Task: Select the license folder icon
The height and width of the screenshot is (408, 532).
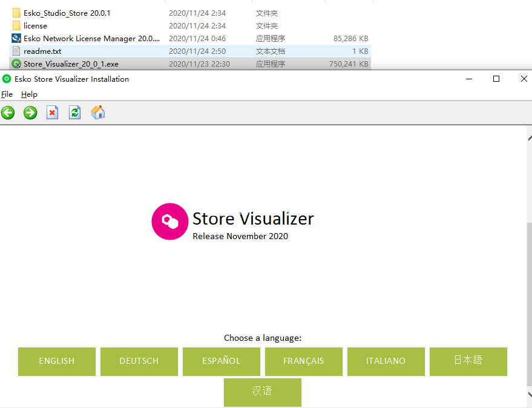Action: pos(16,26)
